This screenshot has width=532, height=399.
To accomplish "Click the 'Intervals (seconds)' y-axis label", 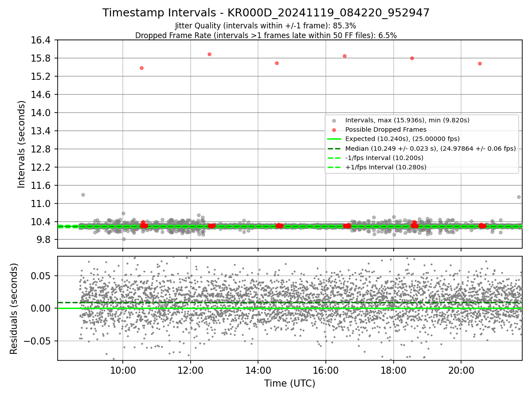I will point(21,144).
